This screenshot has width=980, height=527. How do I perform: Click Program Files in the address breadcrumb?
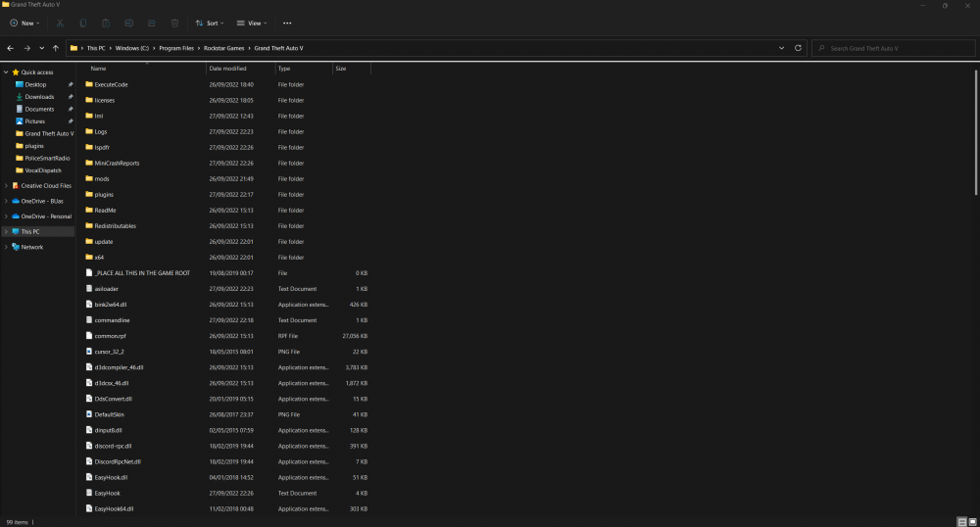(176, 48)
